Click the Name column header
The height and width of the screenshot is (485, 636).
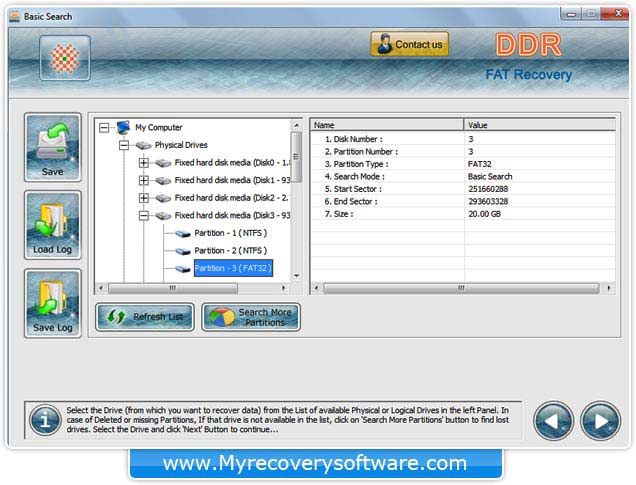point(387,125)
